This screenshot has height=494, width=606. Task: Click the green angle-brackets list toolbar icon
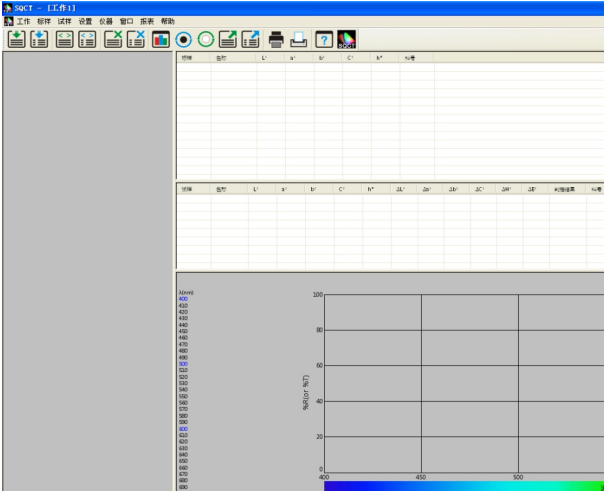pos(64,39)
